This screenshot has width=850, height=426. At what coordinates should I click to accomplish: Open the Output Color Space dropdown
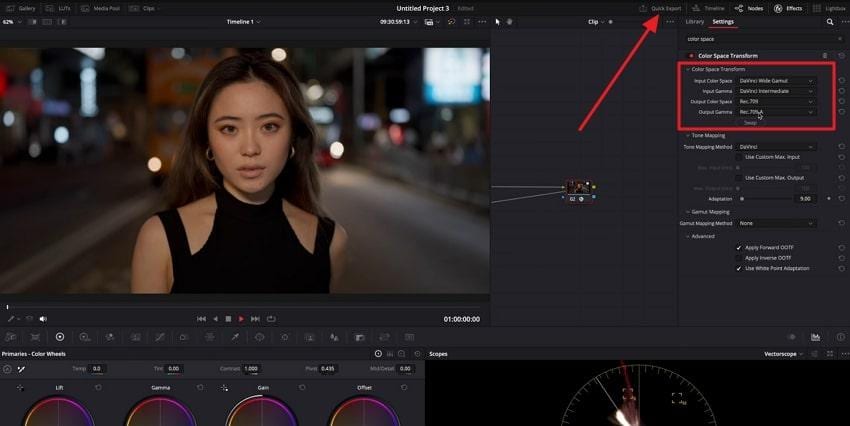click(x=776, y=101)
